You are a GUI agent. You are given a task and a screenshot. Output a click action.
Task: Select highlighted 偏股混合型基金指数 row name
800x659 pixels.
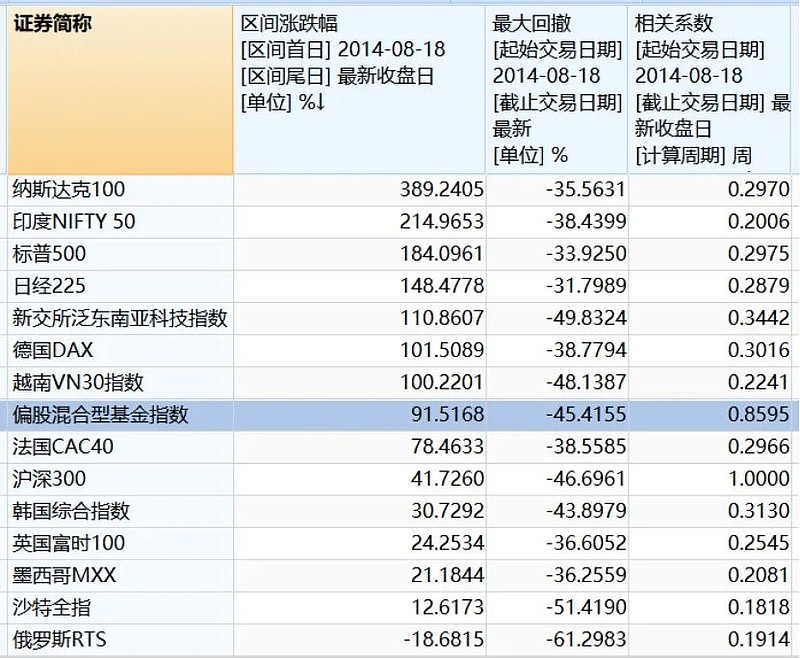(101, 415)
